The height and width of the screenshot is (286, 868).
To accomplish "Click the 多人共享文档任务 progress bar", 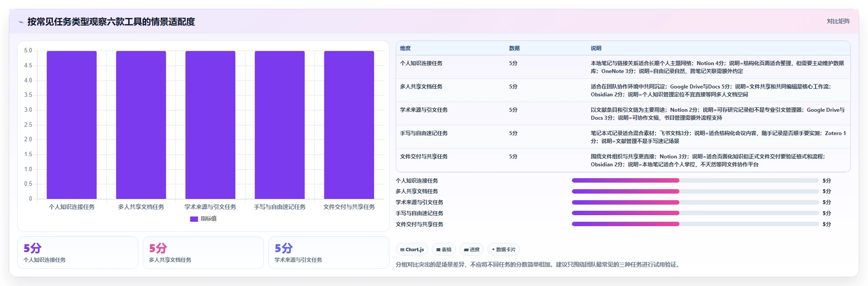I will pyautogui.click(x=695, y=191).
